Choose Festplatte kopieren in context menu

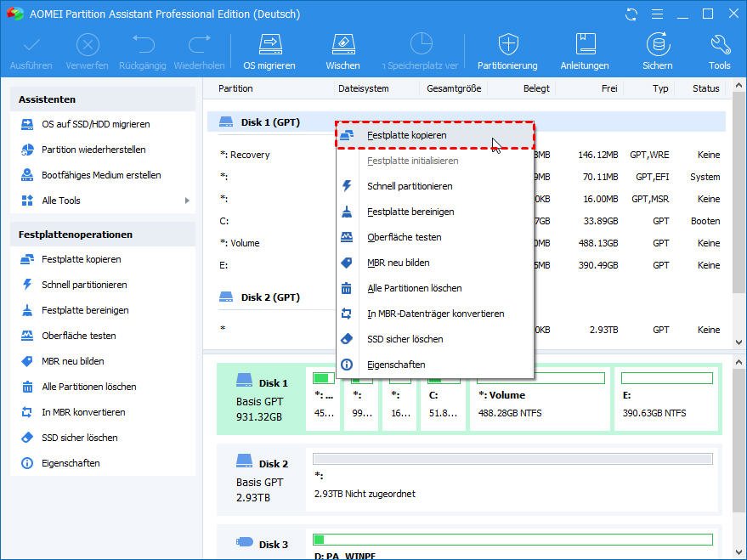click(x=435, y=135)
